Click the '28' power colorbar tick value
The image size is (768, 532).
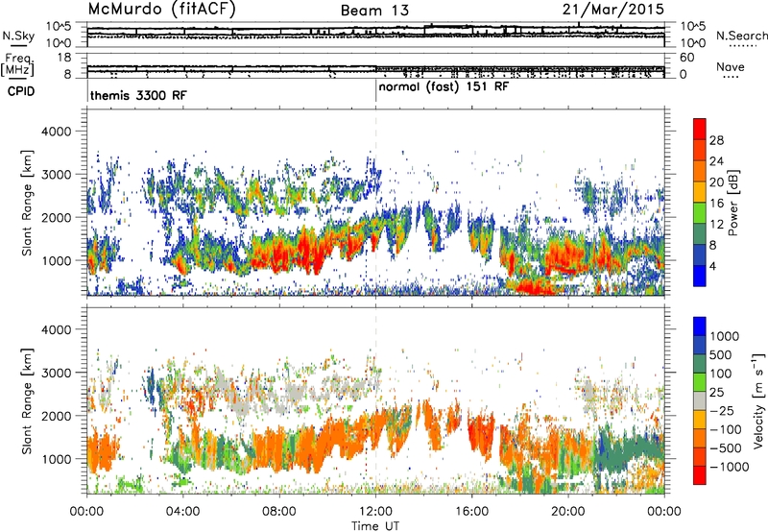(716, 140)
